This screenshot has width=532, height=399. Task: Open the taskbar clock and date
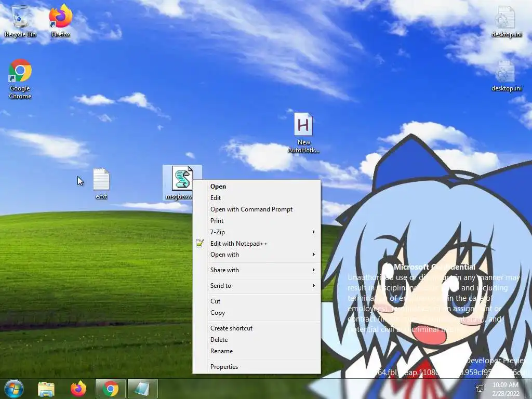pyautogui.click(x=506, y=389)
